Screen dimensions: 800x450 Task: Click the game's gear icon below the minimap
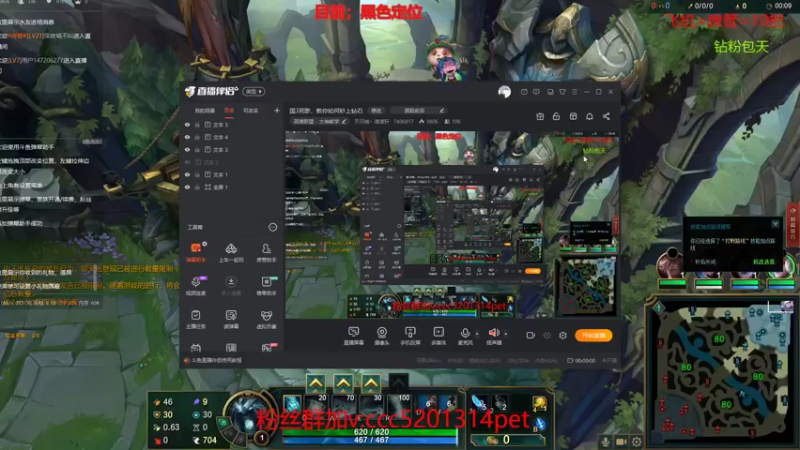(x=636, y=442)
